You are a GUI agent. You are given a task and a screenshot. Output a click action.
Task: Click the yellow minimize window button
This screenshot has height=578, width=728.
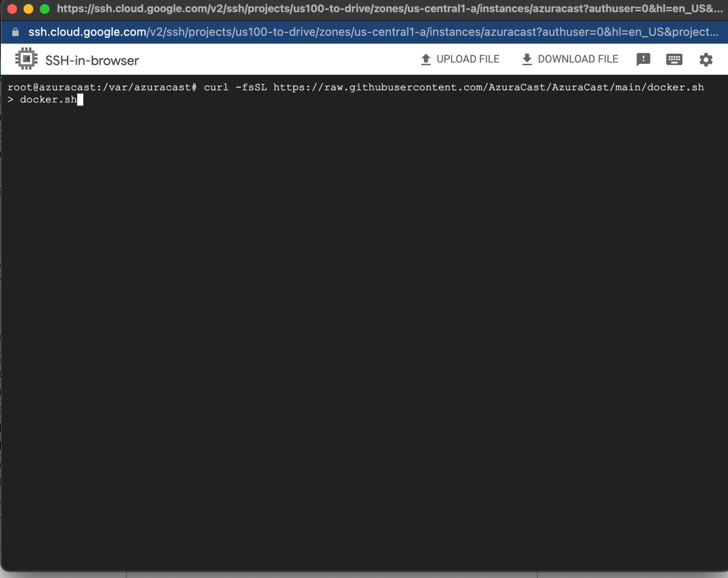click(28, 9)
